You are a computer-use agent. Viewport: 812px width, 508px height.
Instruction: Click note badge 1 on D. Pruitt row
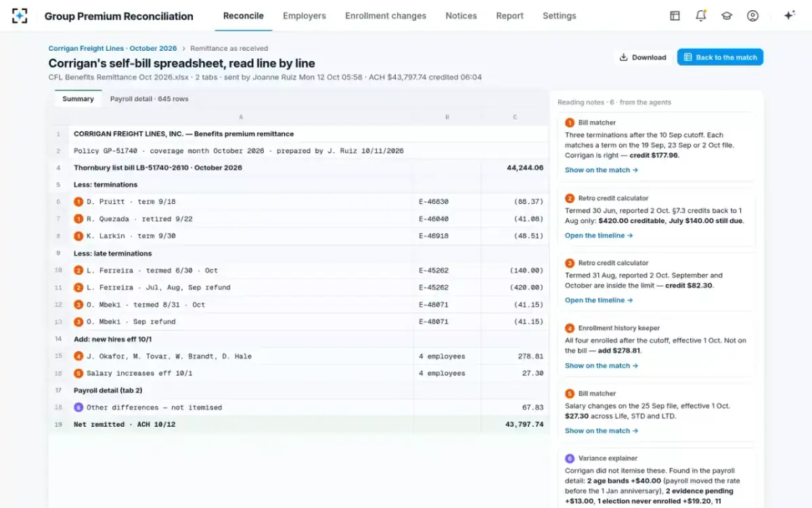pyautogui.click(x=78, y=202)
